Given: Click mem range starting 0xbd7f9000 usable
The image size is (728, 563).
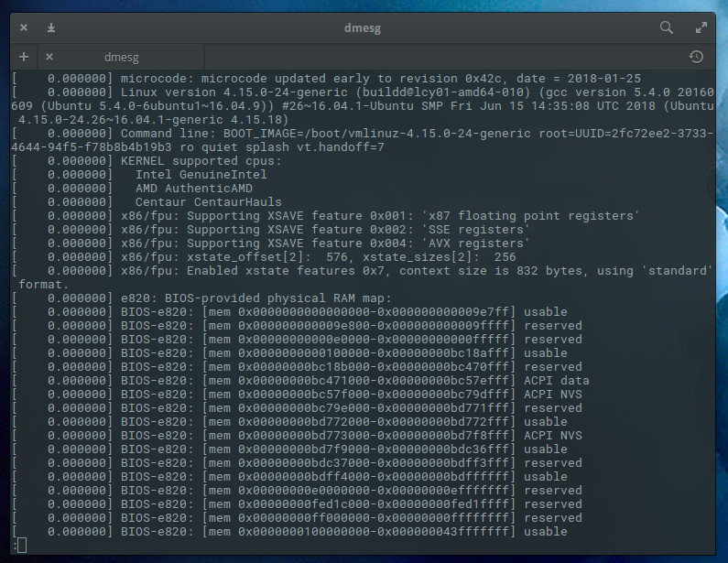Looking at the screenshot, I should pos(289,449).
